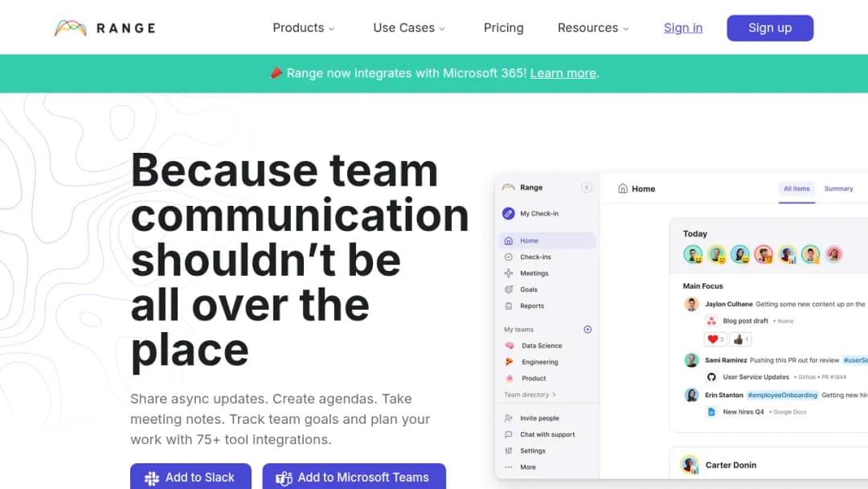Open the Chat with support icon
This screenshot has width=868, height=489.
(x=509, y=435)
